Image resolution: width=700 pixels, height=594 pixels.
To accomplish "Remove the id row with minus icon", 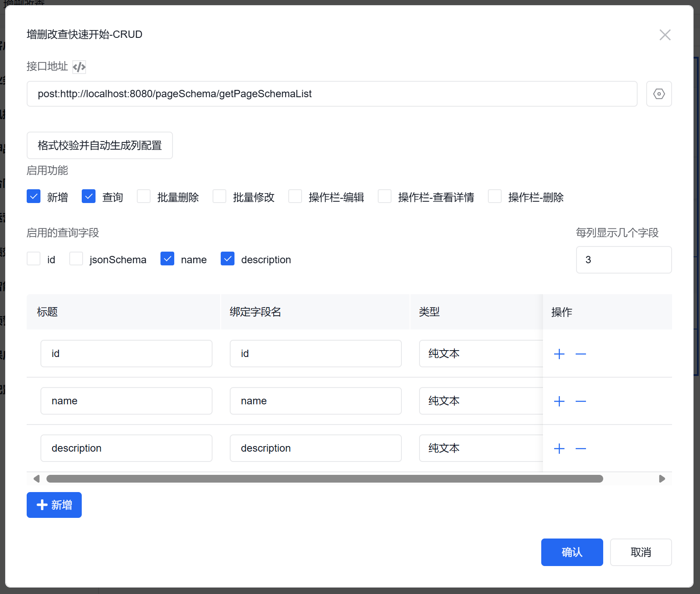I will coord(580,354).
